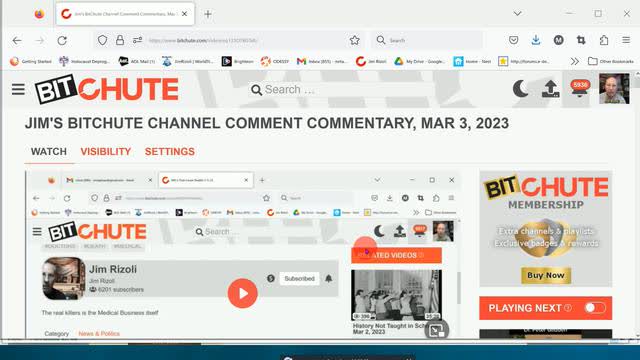
Task: Reload the page in Firefox
Action: (62, 40)
